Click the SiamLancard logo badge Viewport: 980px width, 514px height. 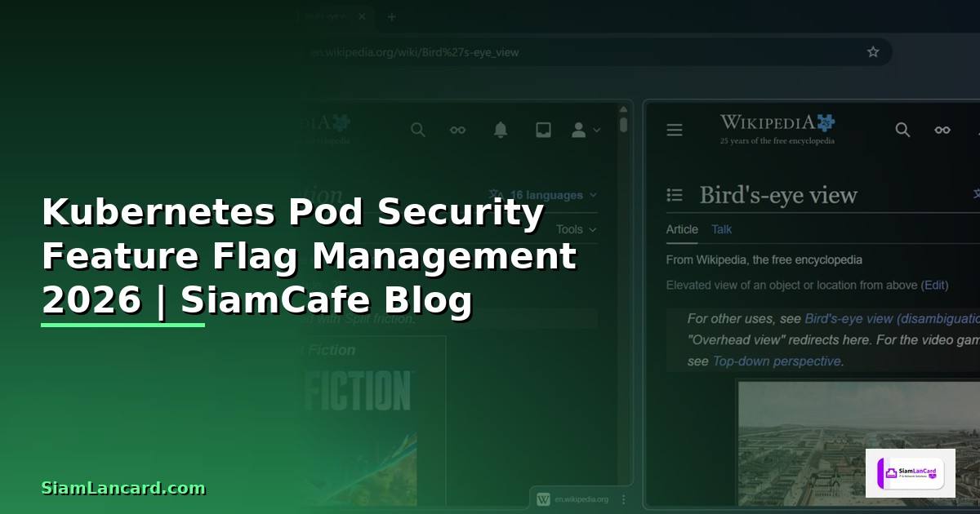coord(910,472)
